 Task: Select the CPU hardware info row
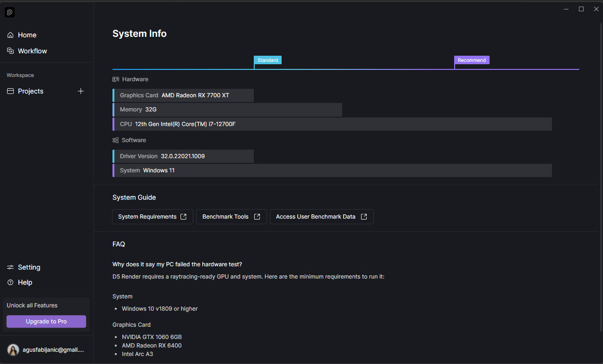tap(332, 124)
